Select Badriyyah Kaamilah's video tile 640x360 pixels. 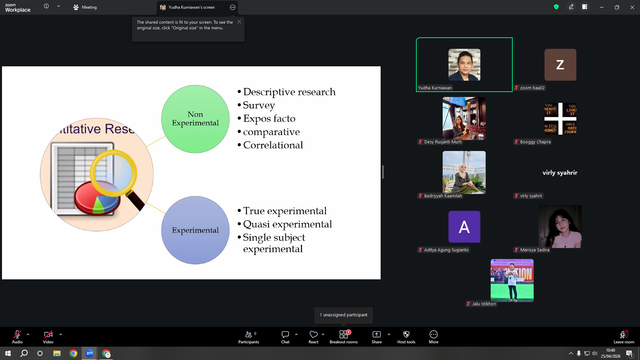pos(464,173)
